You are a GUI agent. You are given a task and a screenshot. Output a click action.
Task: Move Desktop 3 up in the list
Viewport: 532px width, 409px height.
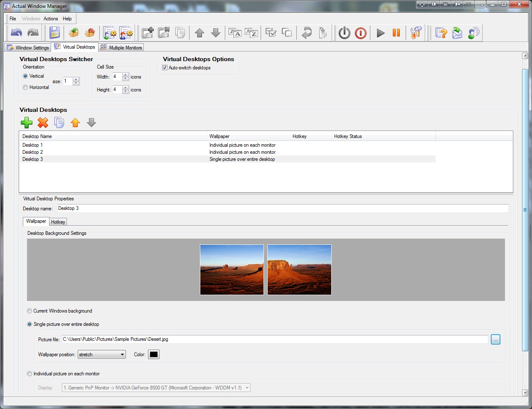pyautogui.click(x=75, y=123)
